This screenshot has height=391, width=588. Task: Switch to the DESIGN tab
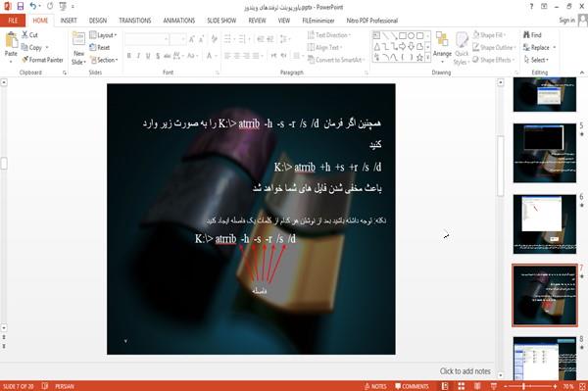coord(98,21)
